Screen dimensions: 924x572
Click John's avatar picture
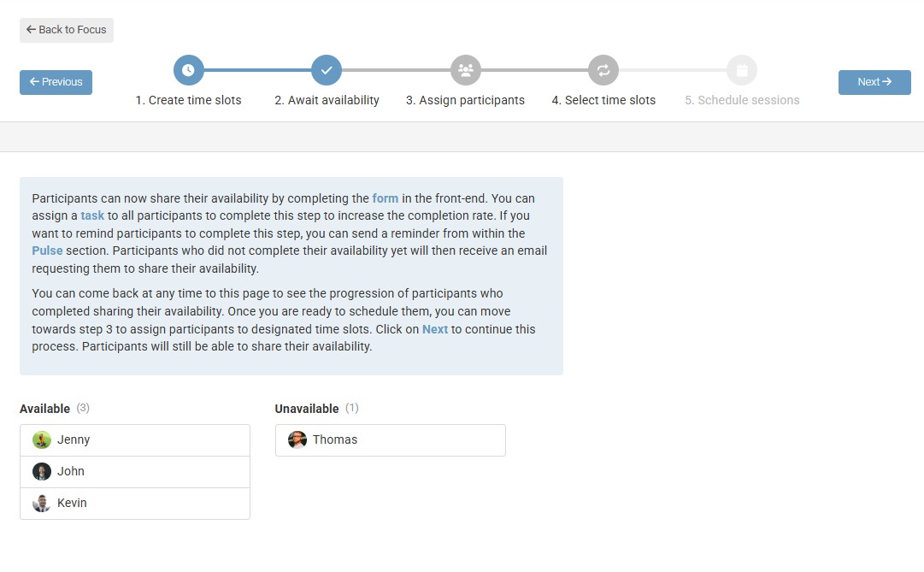[42, 472]
